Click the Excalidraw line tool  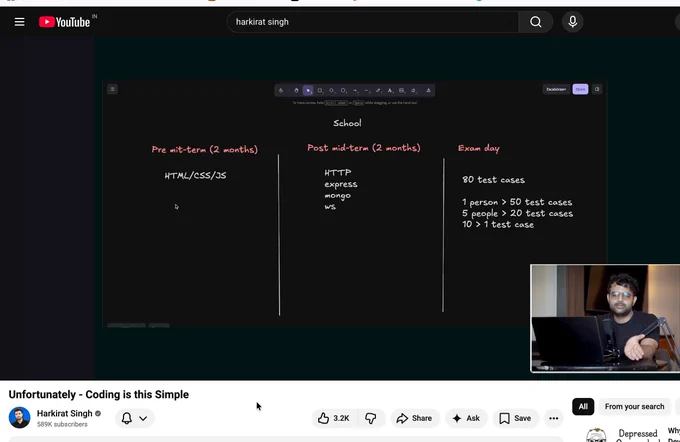[367, 90]
